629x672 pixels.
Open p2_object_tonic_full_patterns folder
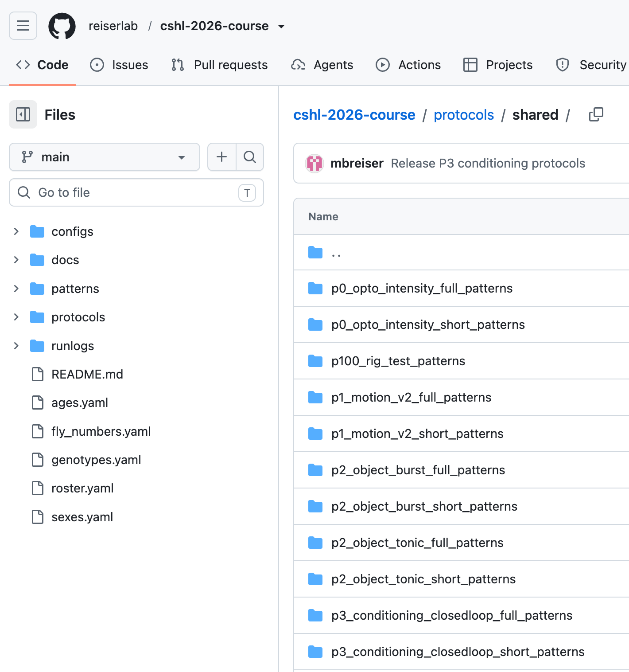click(x=417, y=543)
